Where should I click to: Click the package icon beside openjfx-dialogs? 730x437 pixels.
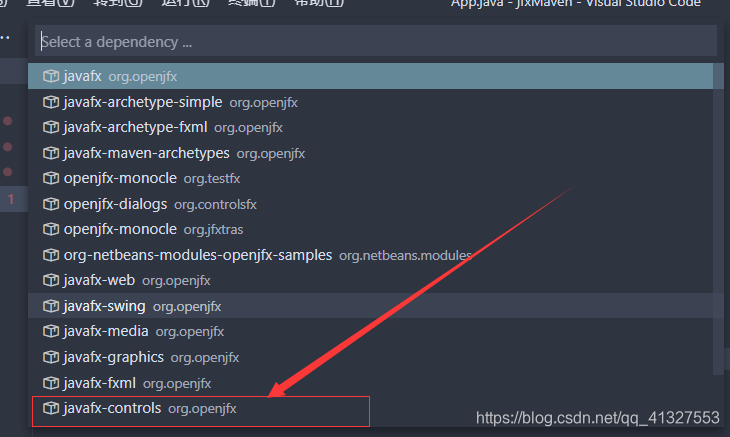[x=51, y=204]
